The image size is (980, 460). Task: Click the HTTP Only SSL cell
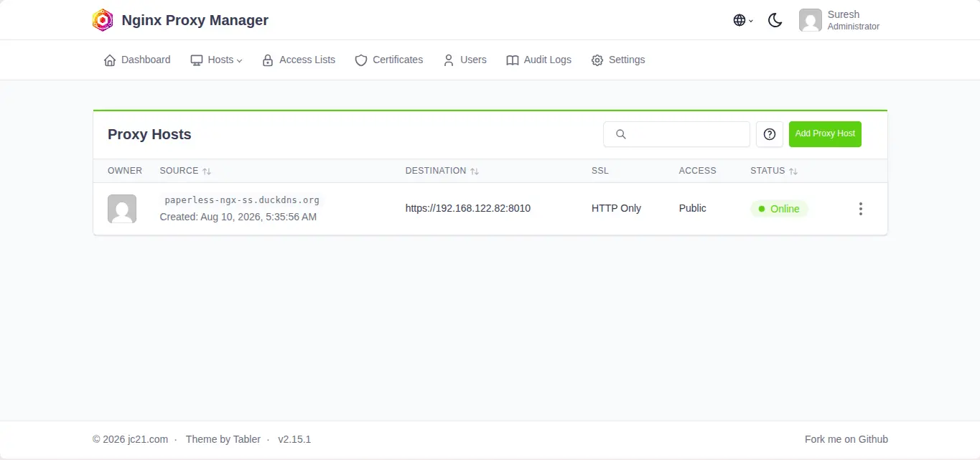pos(616,209)
